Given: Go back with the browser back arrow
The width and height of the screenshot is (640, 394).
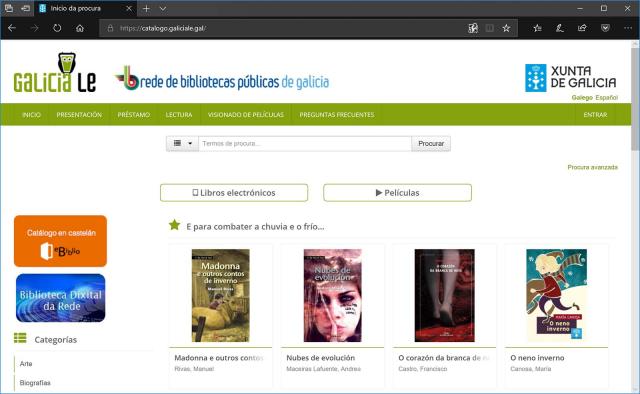Looking at the screenshot, I should point(12,28).
